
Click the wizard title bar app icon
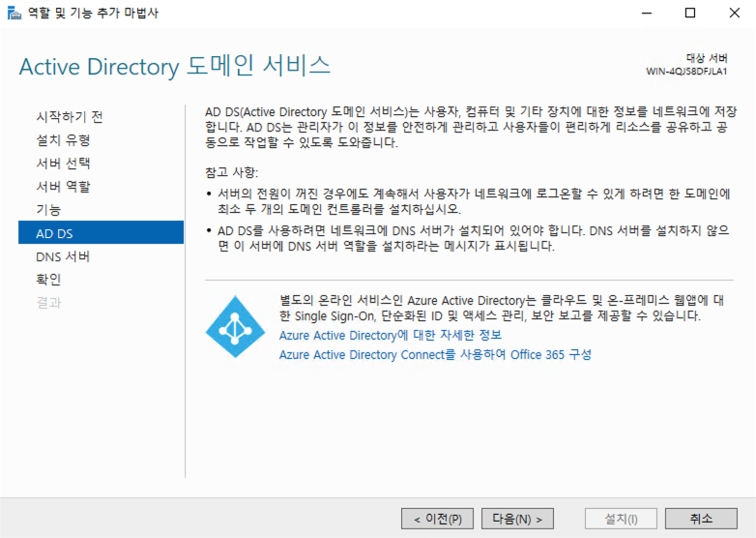(14, 13)
